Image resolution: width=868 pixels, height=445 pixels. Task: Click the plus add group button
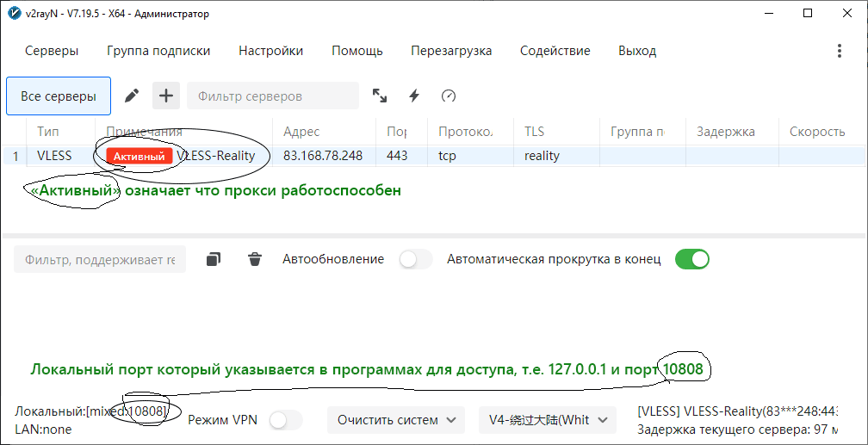166,96
